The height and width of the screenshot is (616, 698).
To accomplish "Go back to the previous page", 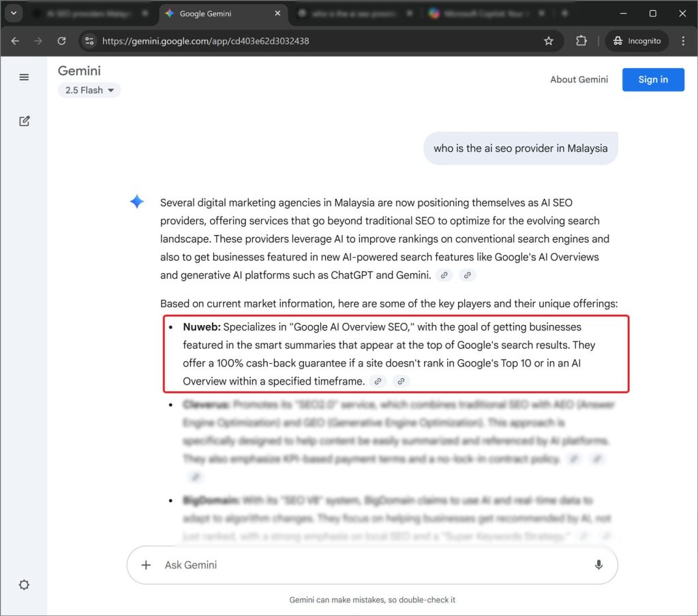I will pos(15,41).
